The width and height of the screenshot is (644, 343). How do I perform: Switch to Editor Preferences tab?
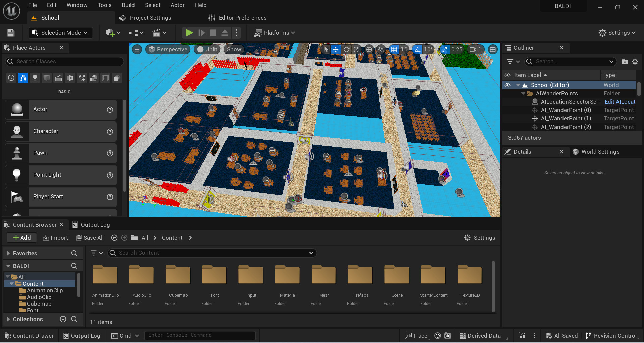(x=237, y=18)
